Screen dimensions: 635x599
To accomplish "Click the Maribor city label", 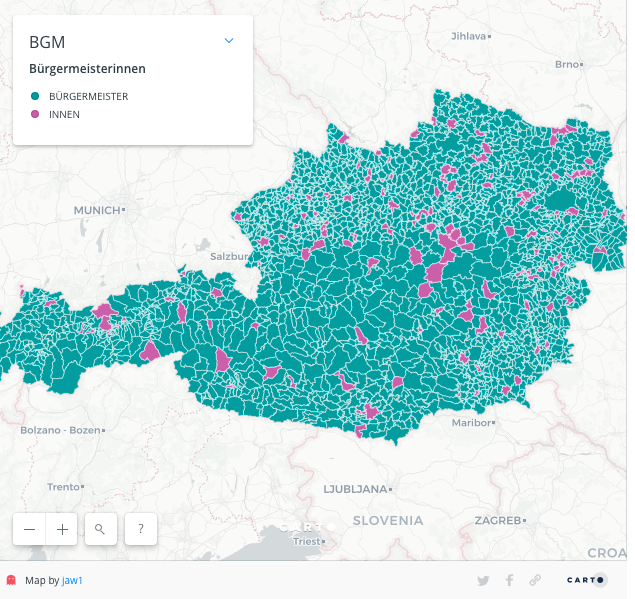I will coord(471,423).
